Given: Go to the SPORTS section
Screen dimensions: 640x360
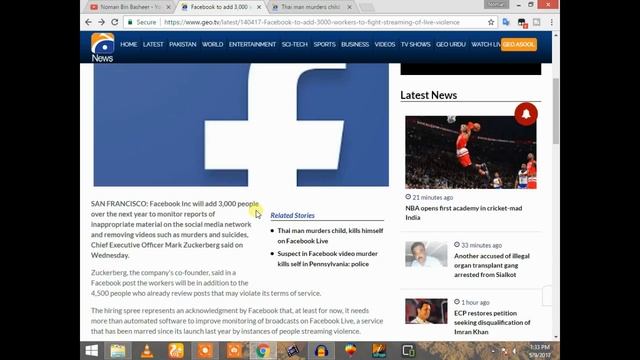Looking at the screenshot, I should (x=324, y=44).
